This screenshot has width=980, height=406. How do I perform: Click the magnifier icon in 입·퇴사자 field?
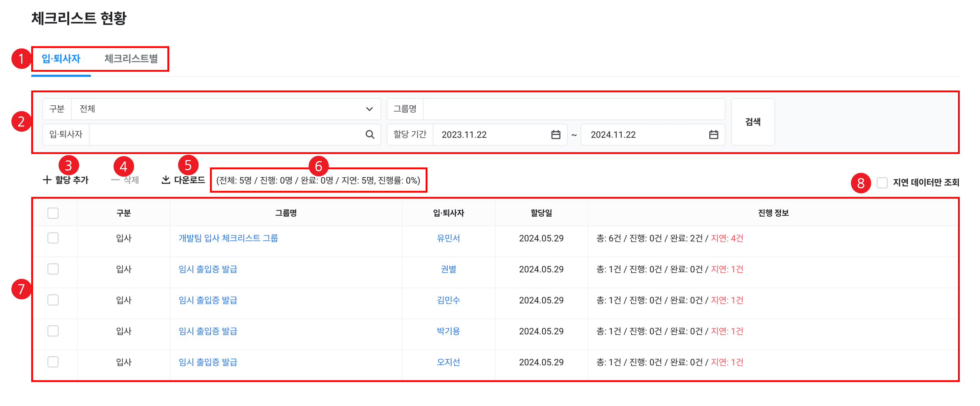point(370,135)
